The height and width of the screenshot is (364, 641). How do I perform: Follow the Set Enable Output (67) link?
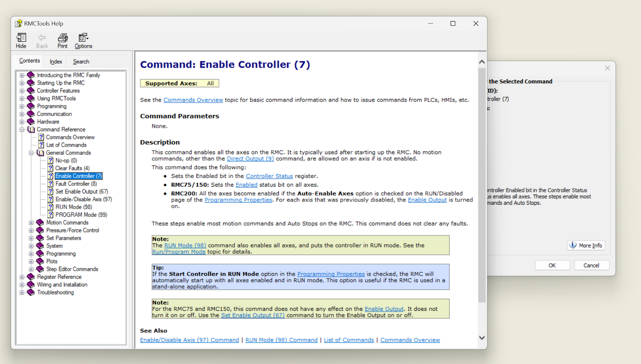[253, 316]
